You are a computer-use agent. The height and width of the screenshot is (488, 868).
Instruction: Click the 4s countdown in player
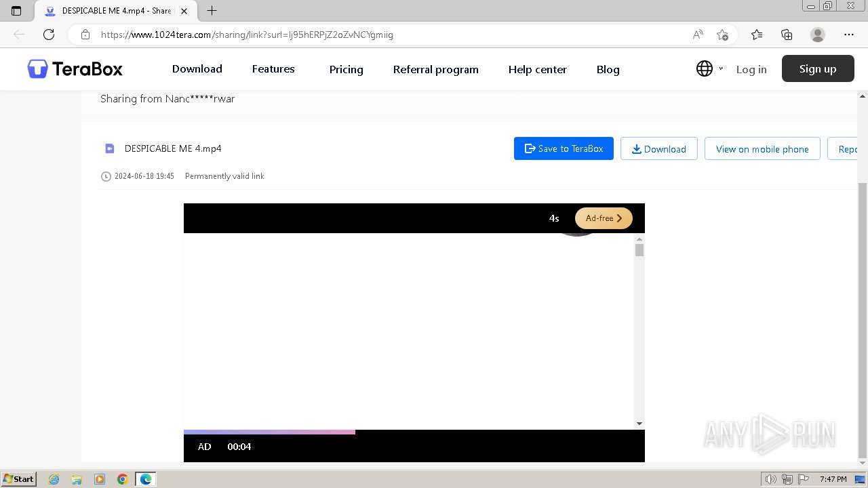tap(554, 218)
